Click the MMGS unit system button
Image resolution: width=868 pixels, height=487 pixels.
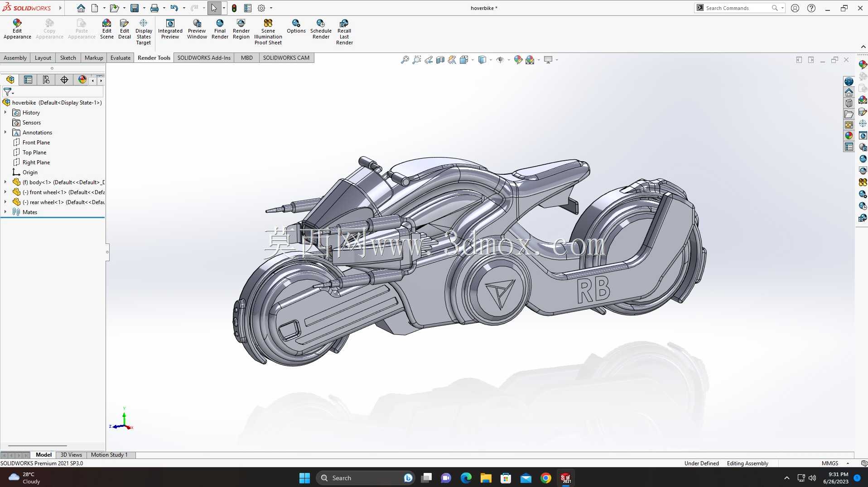(830, 463)
